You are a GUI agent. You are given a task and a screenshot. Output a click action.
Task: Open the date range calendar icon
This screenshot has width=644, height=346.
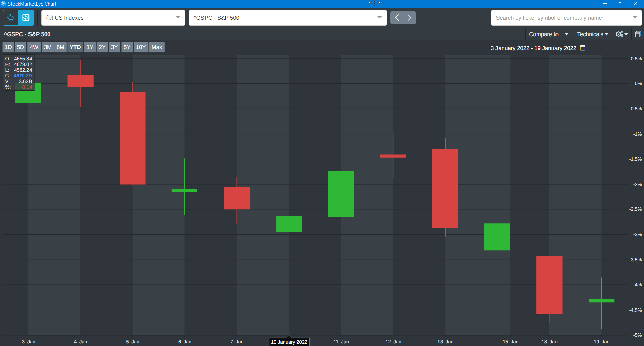[x=583, y=48]
